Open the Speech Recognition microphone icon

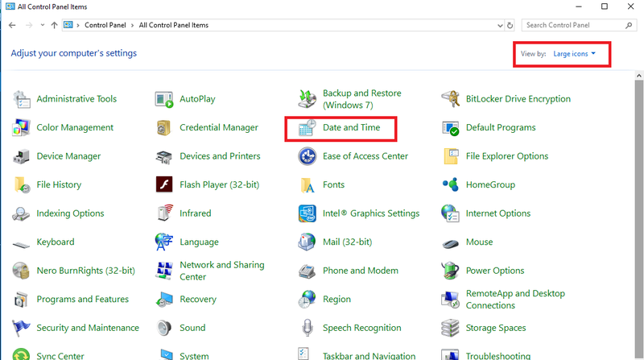click(x=308, y=328)
